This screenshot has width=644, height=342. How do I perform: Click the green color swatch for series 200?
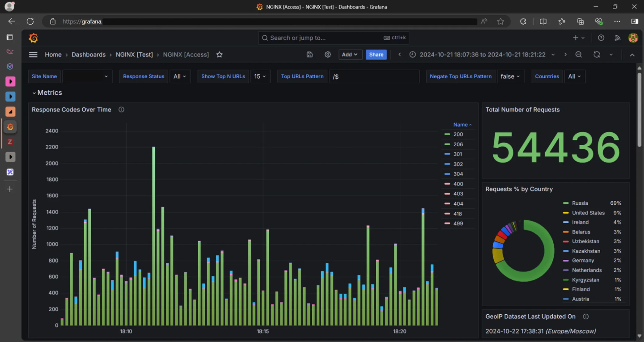pos(447,134)
